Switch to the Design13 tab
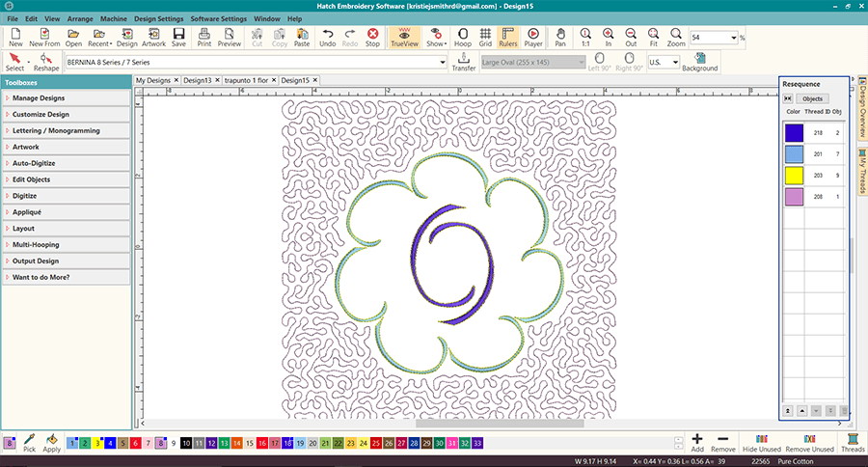This screenshot has height=467, width=868. pyautogui.click(x=196, y=80)
